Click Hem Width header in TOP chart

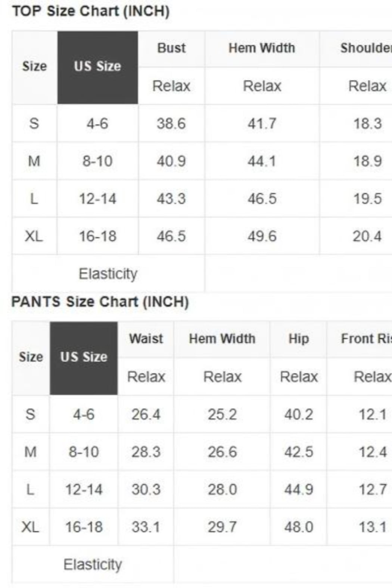262,49
